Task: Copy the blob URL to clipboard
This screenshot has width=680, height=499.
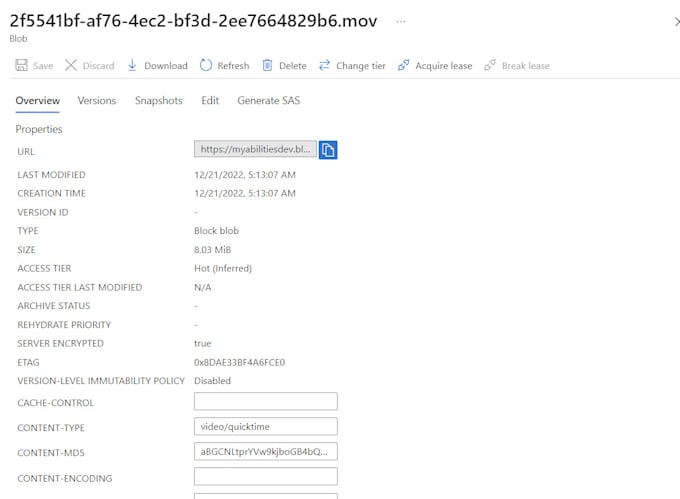Action: click(x=328, y=150)
